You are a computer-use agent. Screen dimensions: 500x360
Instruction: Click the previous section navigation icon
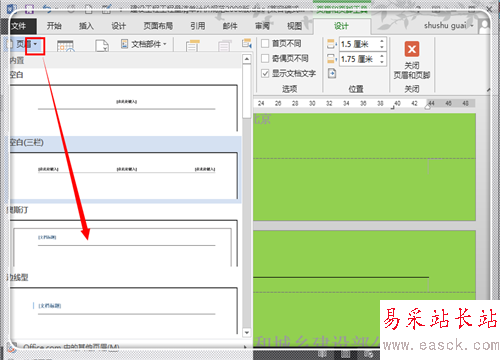pyautogui.click(x=247, y=43)
